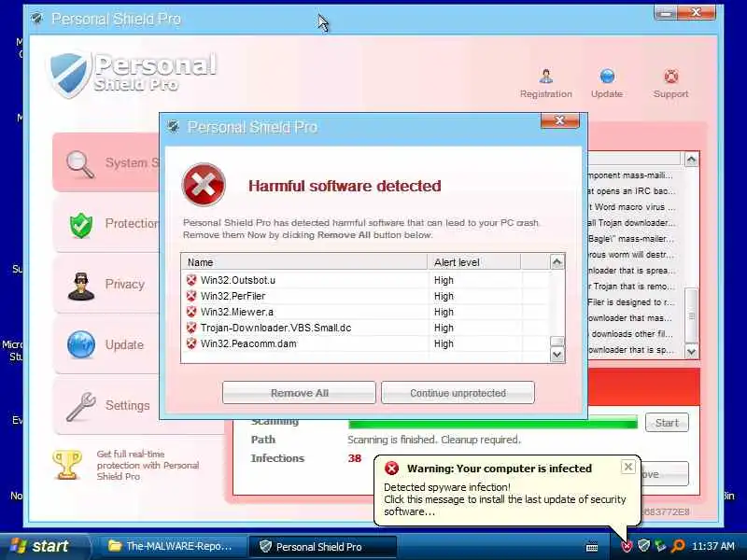The image size is (747, 560).
Task: Select the System Scan magnifier icon
Action: point(80,164)
